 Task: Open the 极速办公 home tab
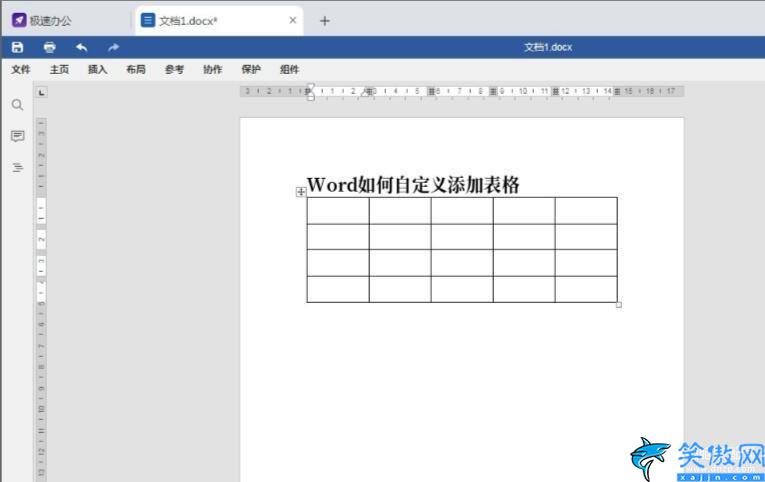(41, 20)
